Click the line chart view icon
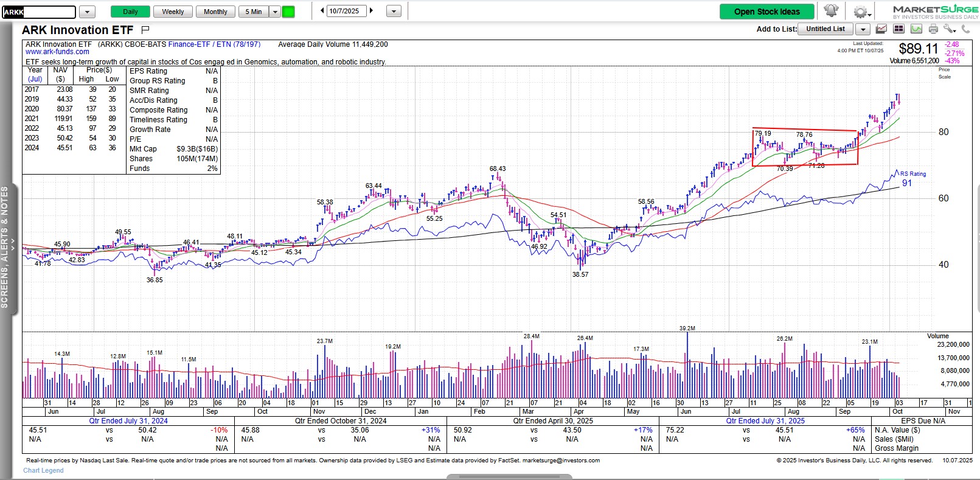Screen dimensions: 980x480 point(881,29)
